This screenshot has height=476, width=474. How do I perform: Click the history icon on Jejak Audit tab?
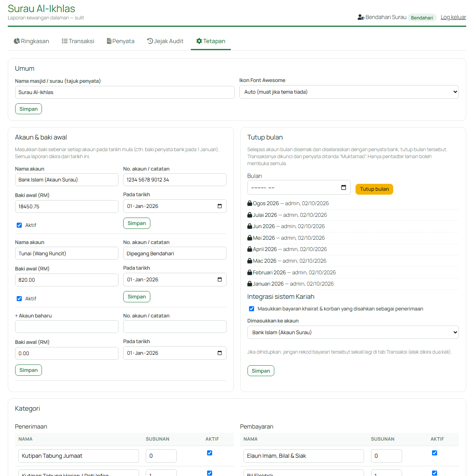(x=150, y=41)
